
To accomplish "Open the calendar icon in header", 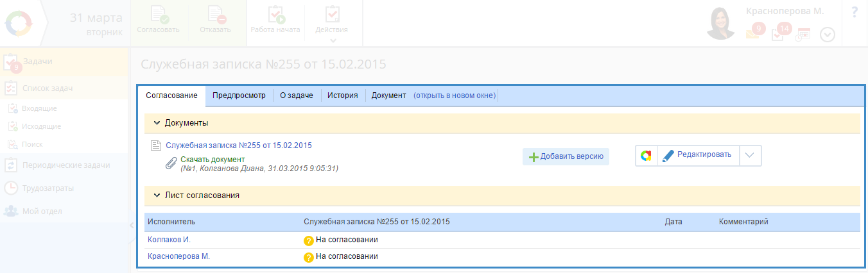I will tap(803, 34).
